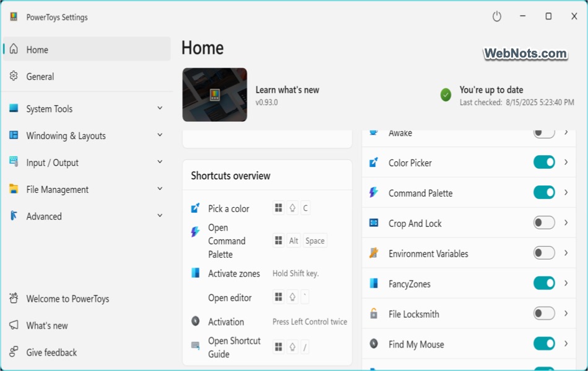This screenshot has height=371, width=588.
Task: Open the Environment Variables module row
Action: (469, 254)
